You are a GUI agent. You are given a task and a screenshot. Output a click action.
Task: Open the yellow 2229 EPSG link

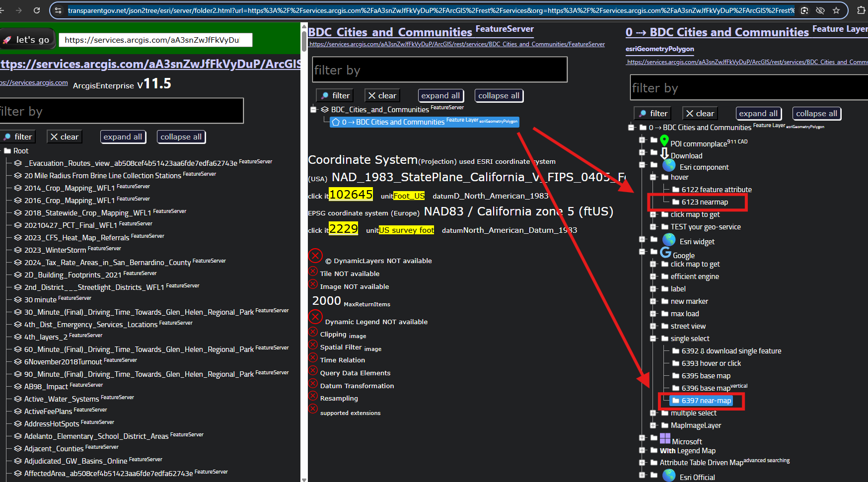tap(343, 229)
